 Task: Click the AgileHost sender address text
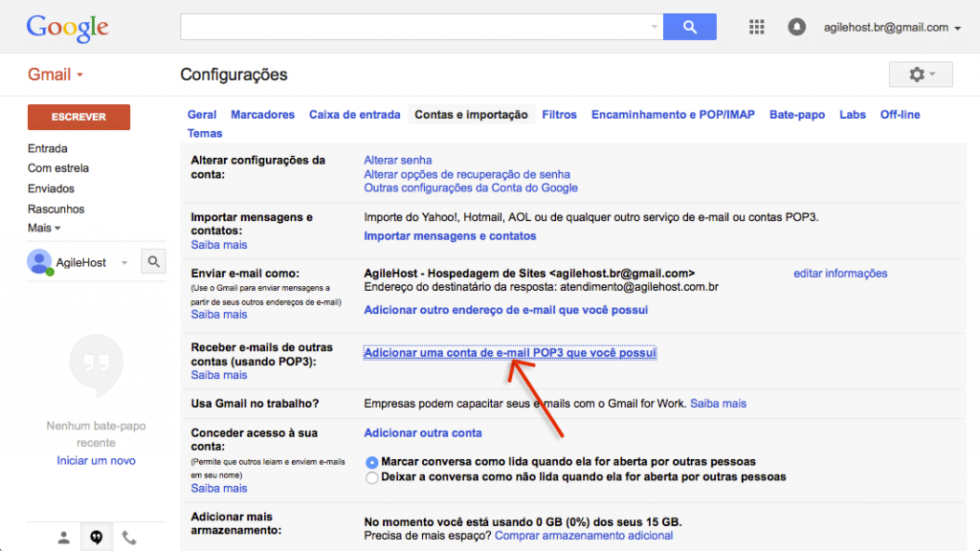[x=529, y=274]
